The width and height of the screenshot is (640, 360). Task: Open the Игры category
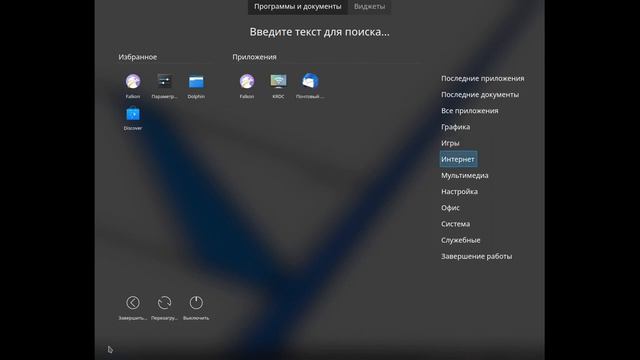pos(450,143)
